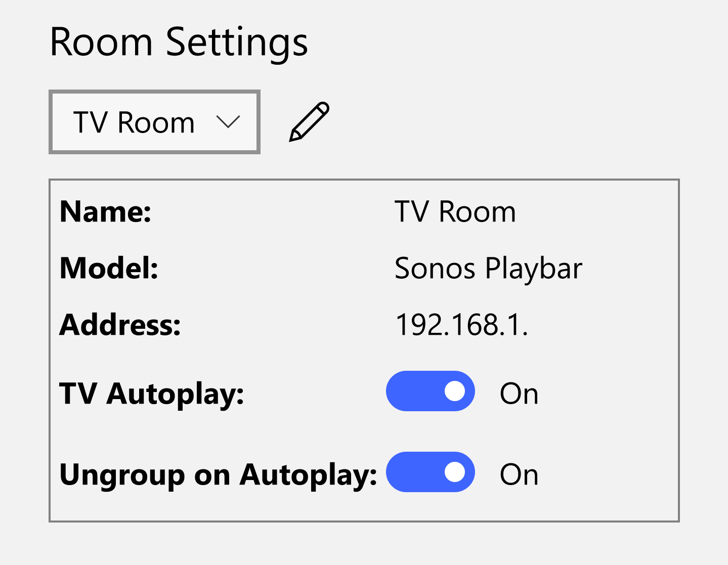Open the TV Room selector dropdown
Image resolution: width=728 pixels, height=565 pixels.
coord(154,122)
